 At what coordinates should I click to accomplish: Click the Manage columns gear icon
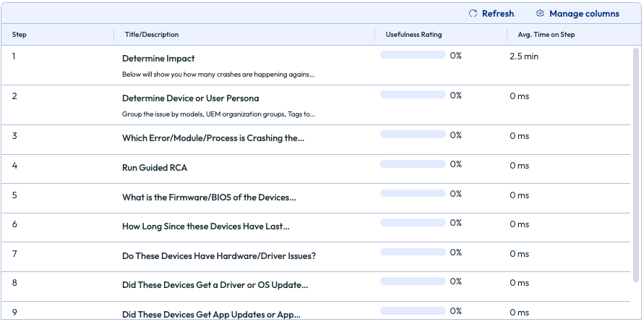(540, 14)
